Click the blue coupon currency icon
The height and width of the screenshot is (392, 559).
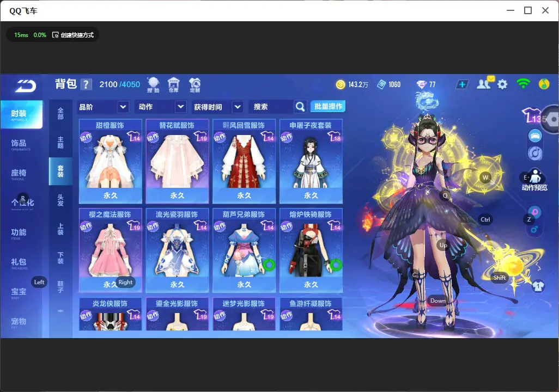point(381,84)
